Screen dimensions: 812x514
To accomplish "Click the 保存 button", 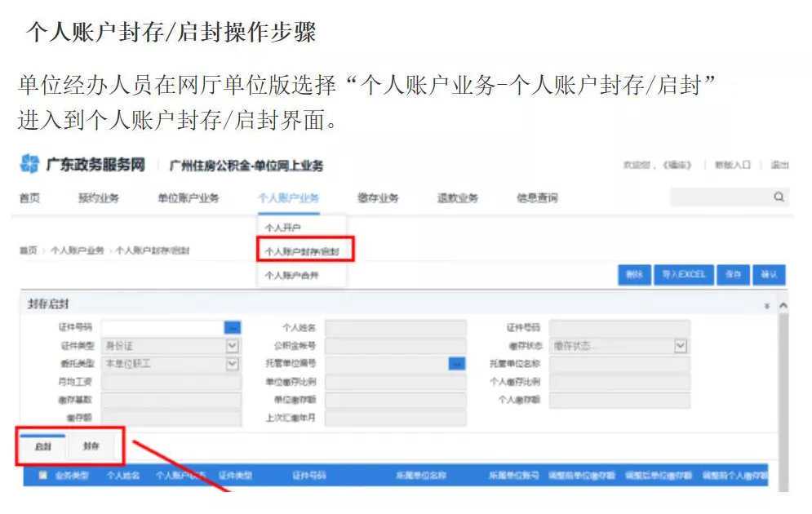I will coord(733,274).
